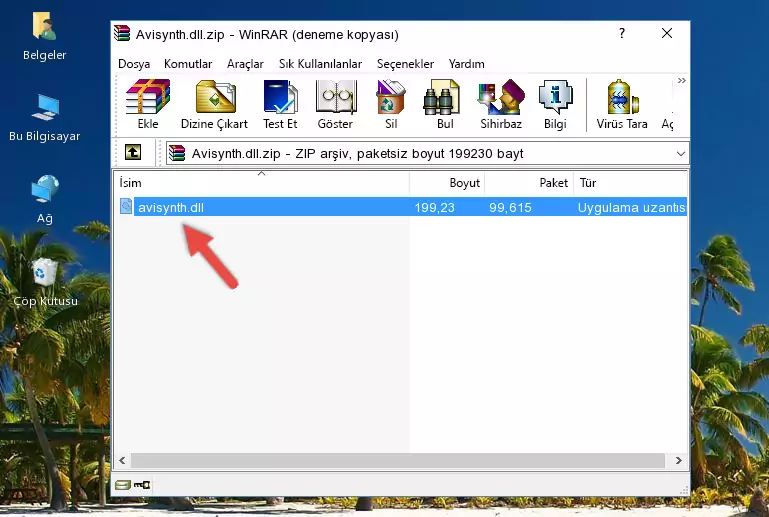Run Test Et on the archive

(x=280, y=104)
